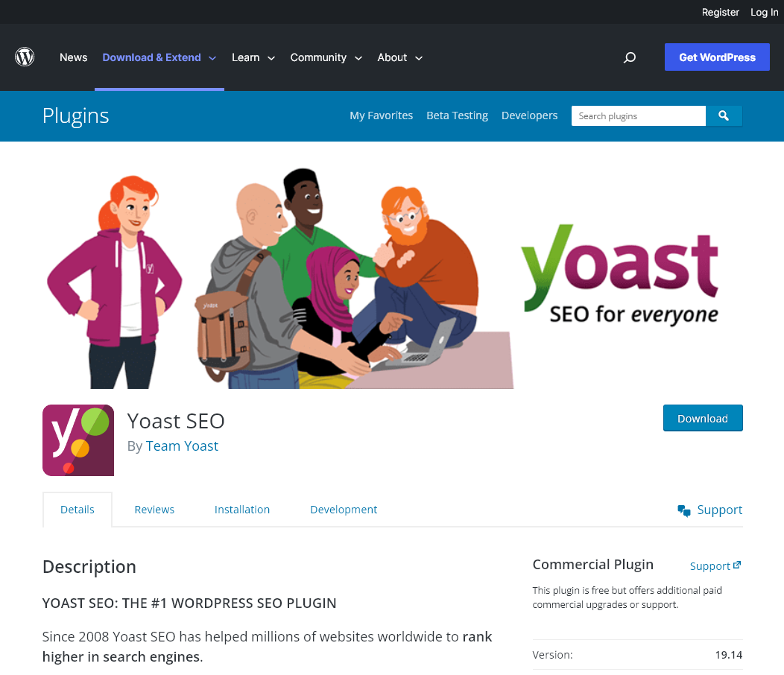Image resolution: width=784 pixels, height=675 pixels.
Task: Click the blue plugin search button icon
Action: coord(724,115)
